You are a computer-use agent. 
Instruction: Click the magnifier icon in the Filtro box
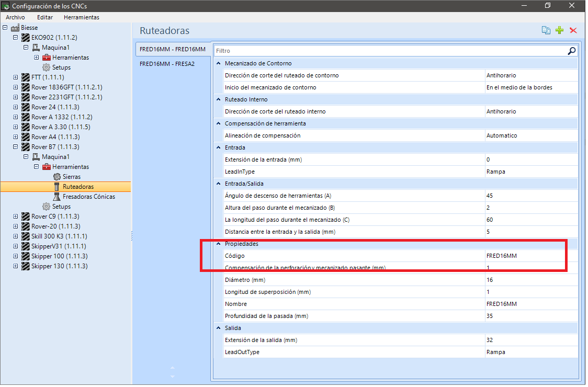pos(571,51)
